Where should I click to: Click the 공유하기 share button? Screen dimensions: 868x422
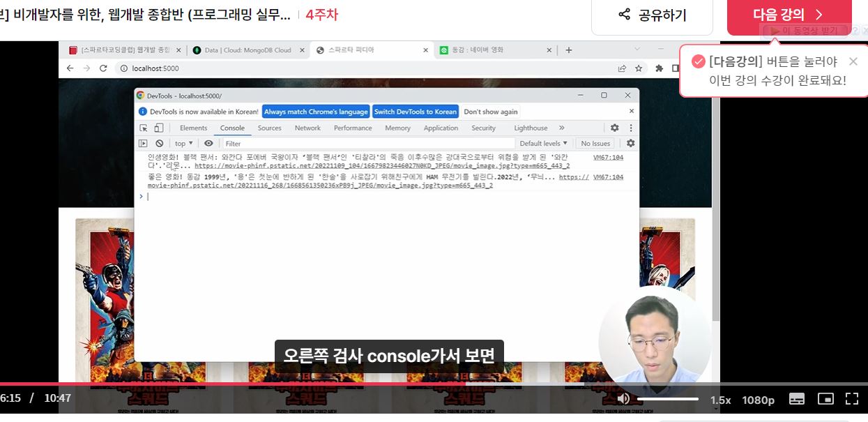[652, 15]
